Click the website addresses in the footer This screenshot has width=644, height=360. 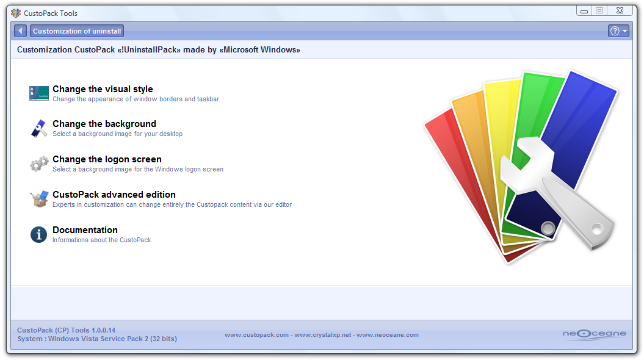(322, 335)
